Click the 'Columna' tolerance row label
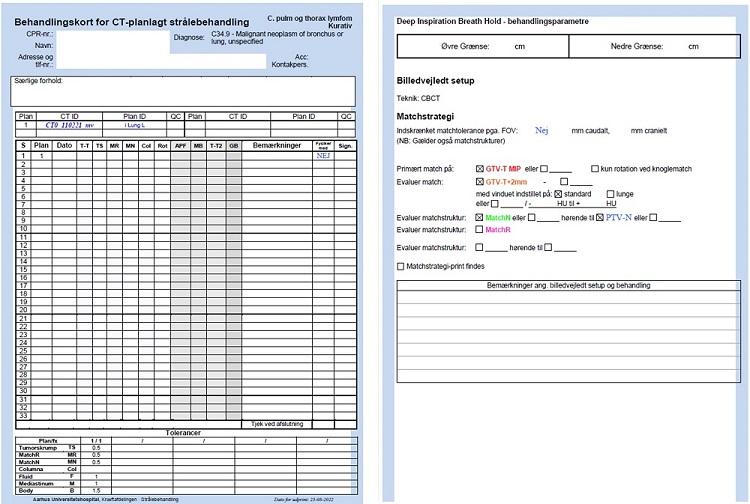Screen dimensions: 750x504 [x=31, y=470]
